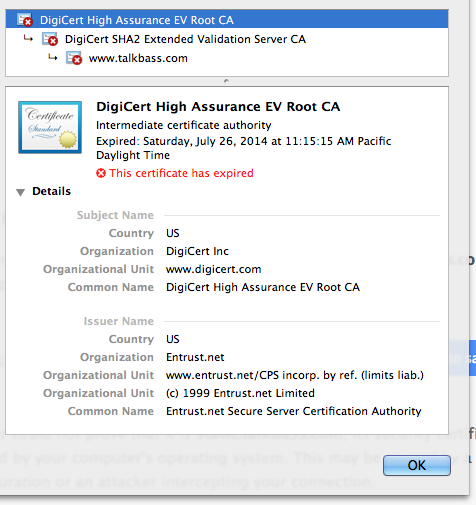The width and height of the screenshot is (476, 505).
Task: Click the large Certificate Standard image
Action: (x=50, y=127)
